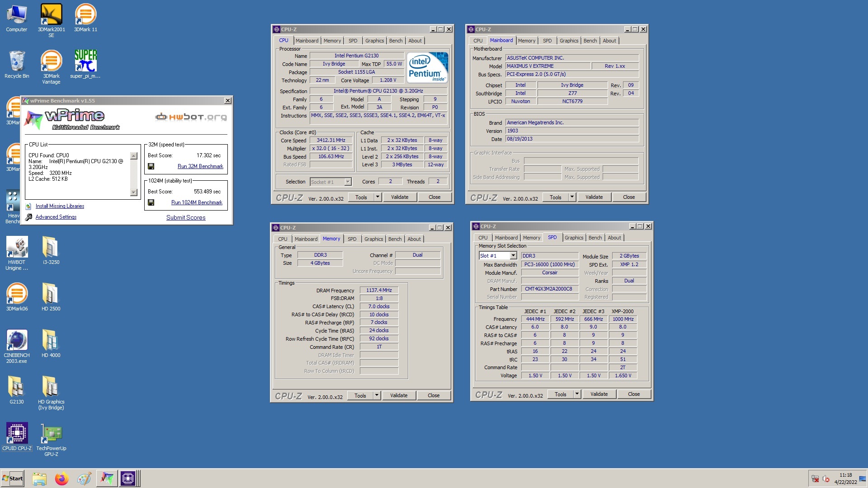Click Validate in CPU tab window
The image size is (868, 488).
pos(400,197)
